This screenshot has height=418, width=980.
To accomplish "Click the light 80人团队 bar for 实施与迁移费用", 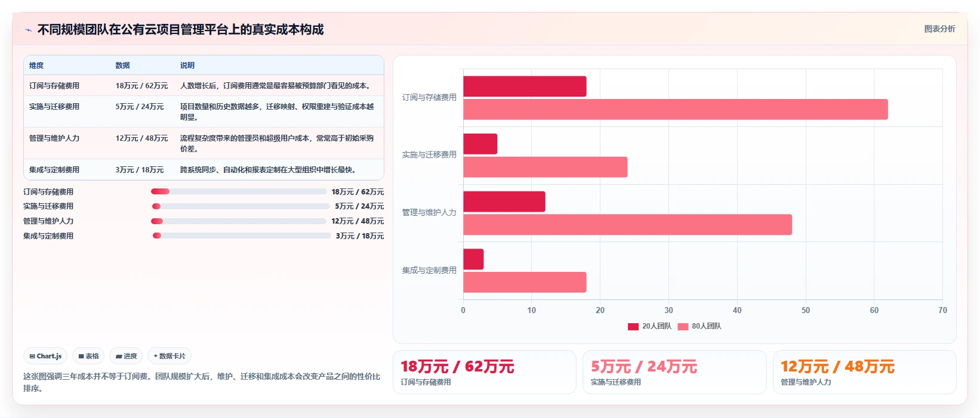I will (546, 167).
